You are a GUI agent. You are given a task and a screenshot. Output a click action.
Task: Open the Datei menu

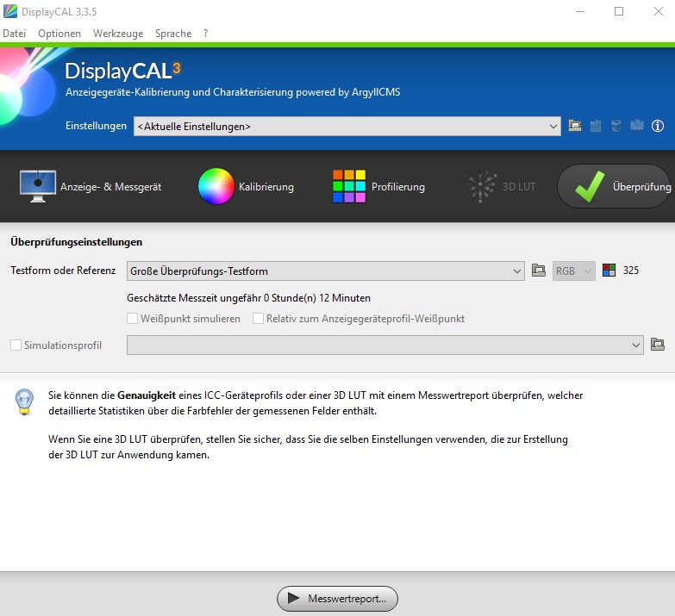click(x=14, y=34)
